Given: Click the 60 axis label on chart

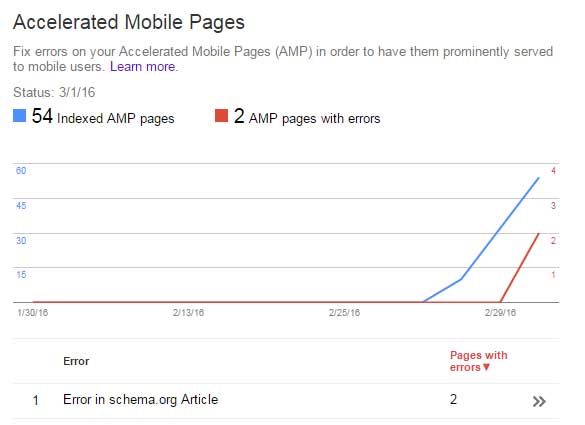Looking at the screenshot, I should (21, 171).
